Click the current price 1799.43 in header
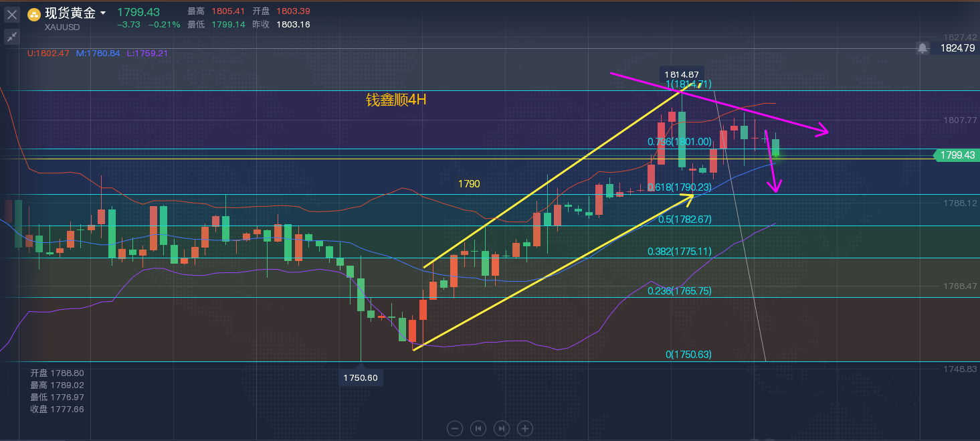 point(138,12)
